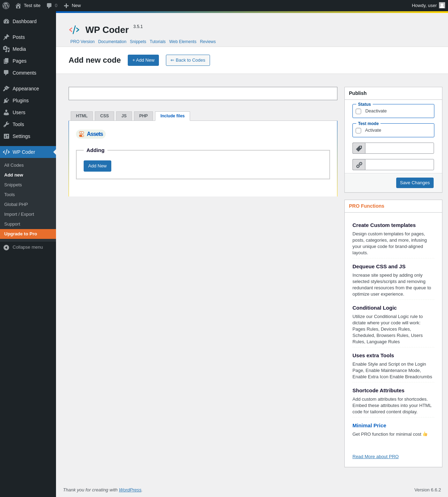Click Howdy, user account menu
Screen dimensions: 448x497
(428, 6)
